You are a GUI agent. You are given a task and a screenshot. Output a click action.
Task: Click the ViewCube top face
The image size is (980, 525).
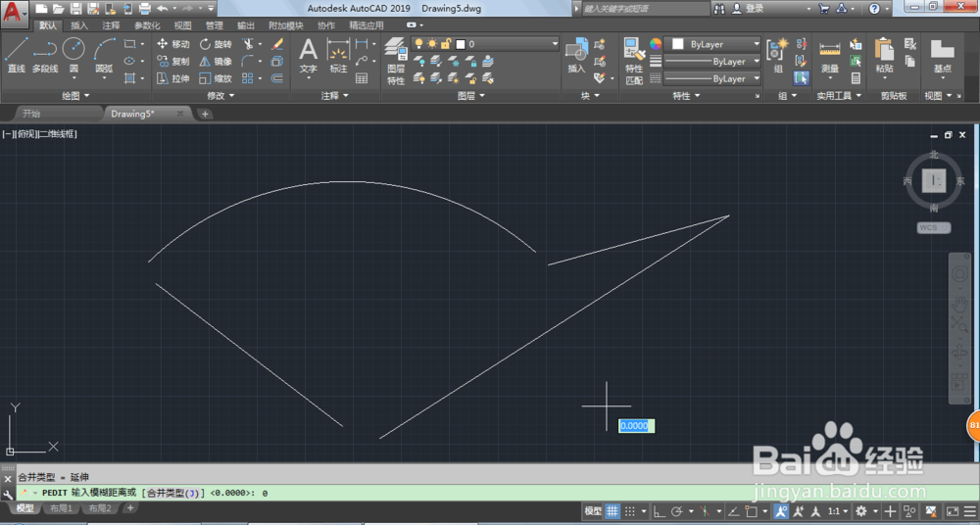click(x=934, y=181)
